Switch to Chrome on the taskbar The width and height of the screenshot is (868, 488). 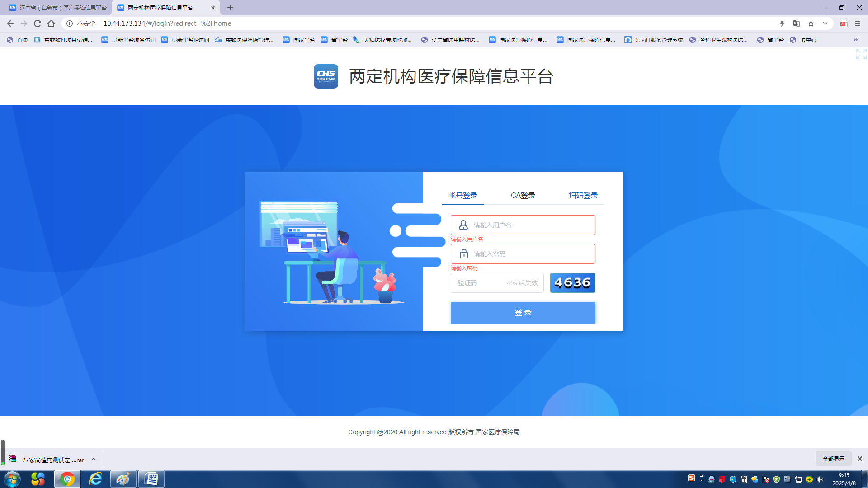[67, 479]
